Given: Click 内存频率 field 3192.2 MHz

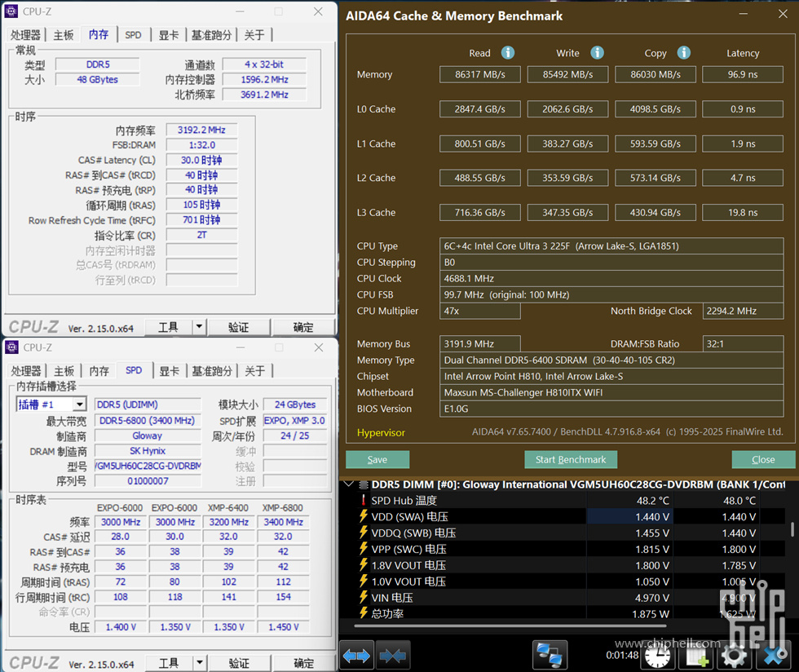Looking at the screenshot, I should (201, 130).
